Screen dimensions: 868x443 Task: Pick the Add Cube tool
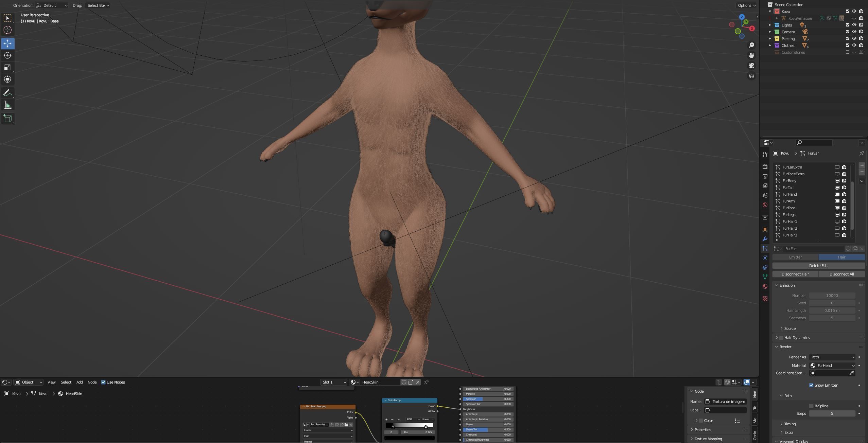point(7,119)
